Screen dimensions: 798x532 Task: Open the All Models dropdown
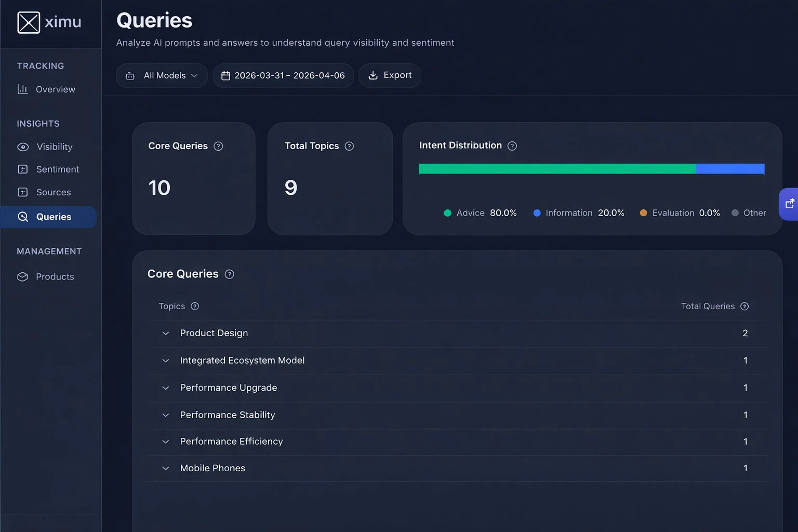162,76
